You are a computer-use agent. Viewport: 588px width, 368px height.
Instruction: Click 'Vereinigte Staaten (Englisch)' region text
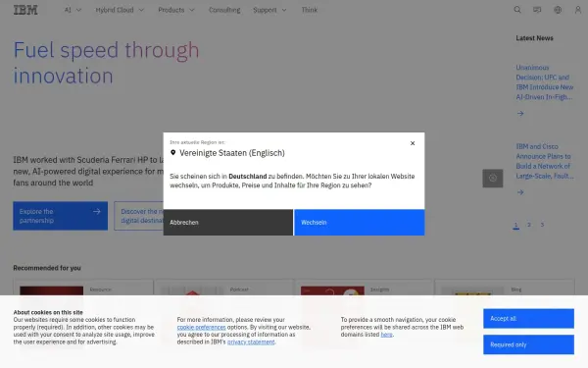(232, 153)
